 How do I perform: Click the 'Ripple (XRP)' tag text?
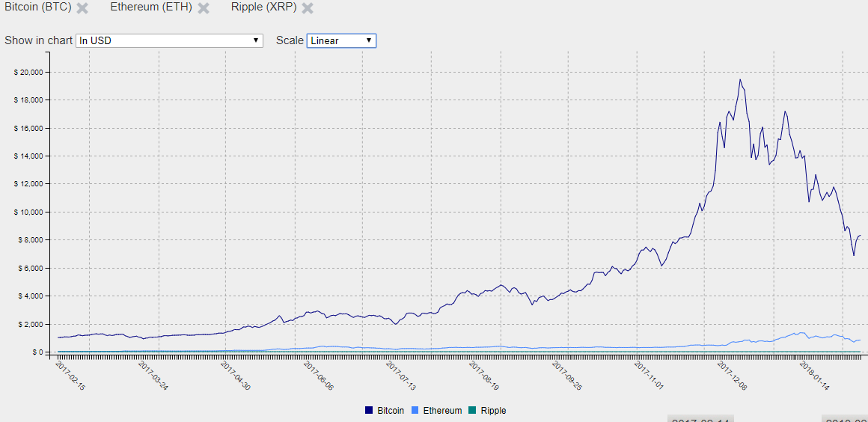coord(264,7)
